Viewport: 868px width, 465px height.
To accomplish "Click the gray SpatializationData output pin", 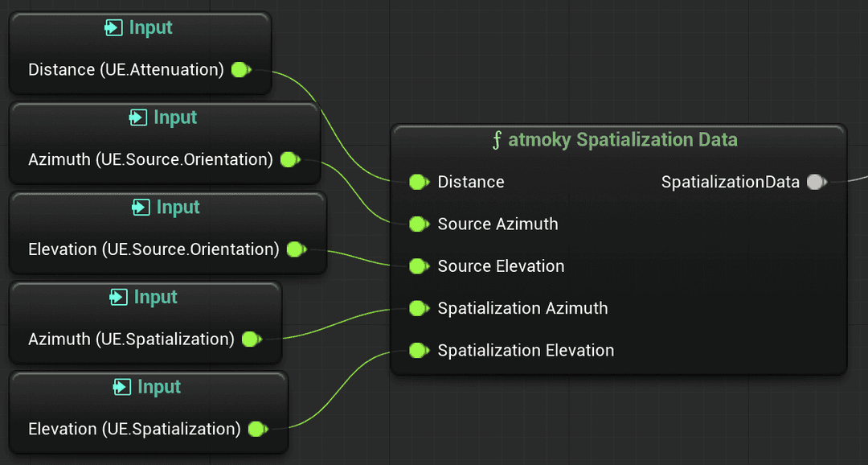I will point(816,182).
